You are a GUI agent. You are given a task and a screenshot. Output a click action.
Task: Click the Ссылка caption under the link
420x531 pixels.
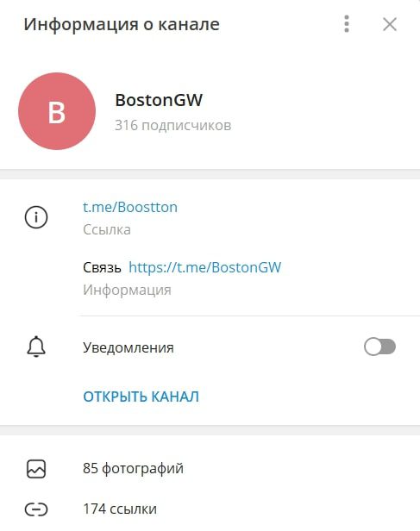click(107, 230)
